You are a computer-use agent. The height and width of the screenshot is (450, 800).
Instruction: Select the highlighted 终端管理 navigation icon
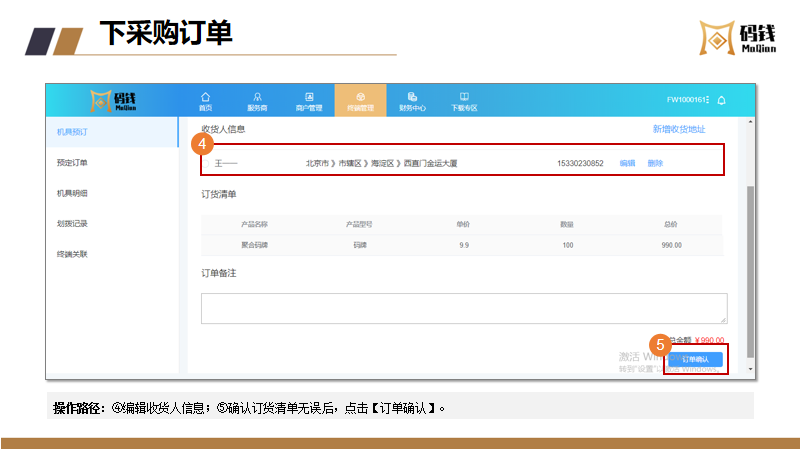click(x=360, y=100)
